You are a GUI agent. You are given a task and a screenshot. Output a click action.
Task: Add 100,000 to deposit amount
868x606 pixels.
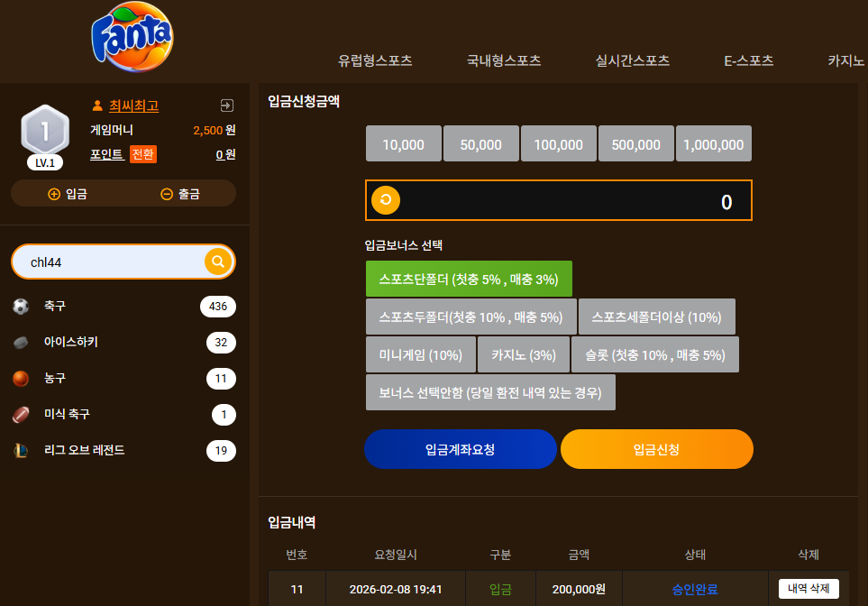pyautogui.click(x=559, y=143)
